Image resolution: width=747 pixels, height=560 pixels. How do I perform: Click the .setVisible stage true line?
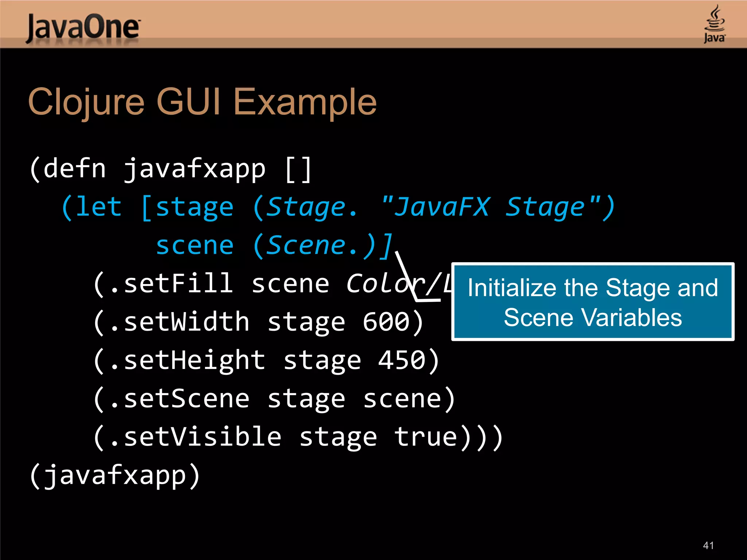298,437
